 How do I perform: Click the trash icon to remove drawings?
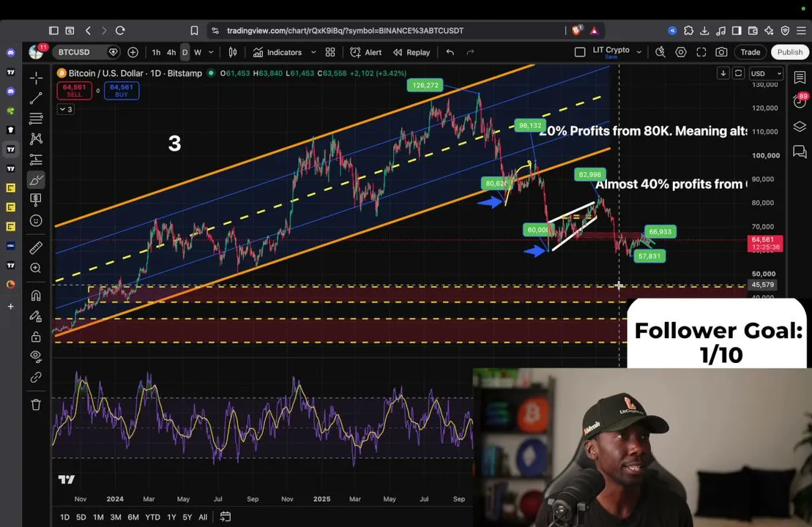(36, 404)
